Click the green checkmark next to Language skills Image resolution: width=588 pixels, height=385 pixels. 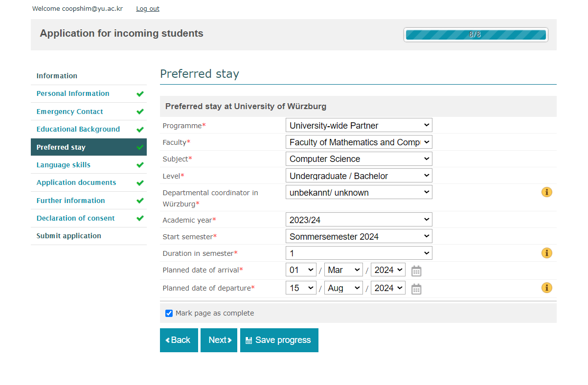[x=140, y=165]
